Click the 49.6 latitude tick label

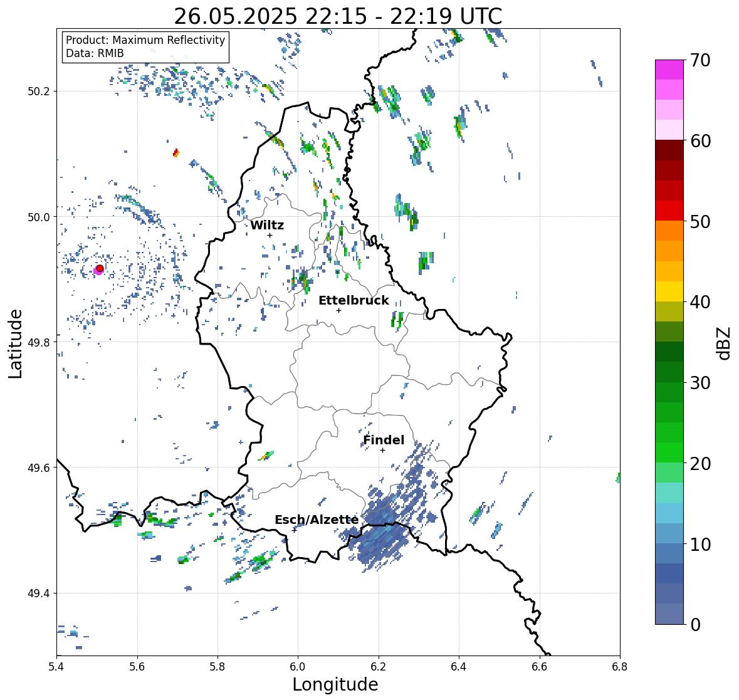39,468
